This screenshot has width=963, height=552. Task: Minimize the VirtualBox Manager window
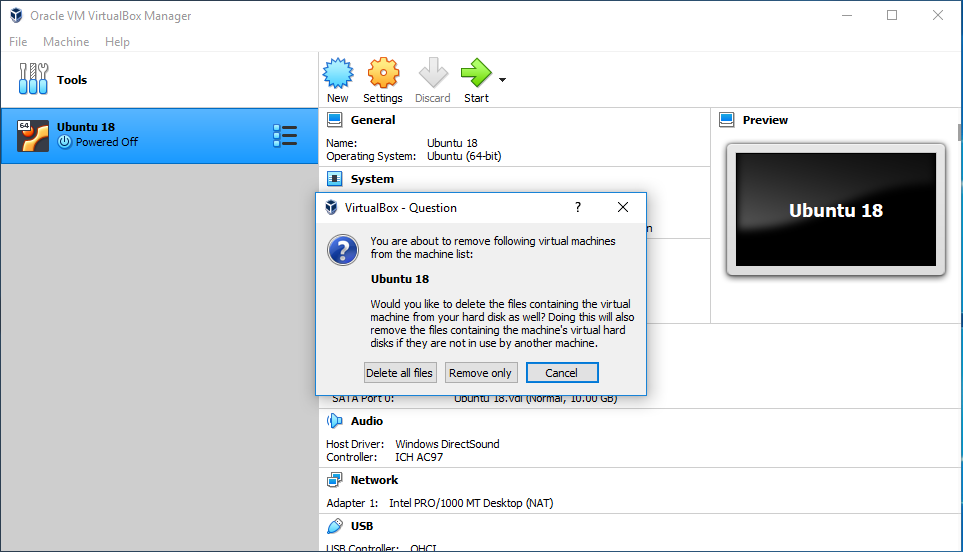(847, 15)
